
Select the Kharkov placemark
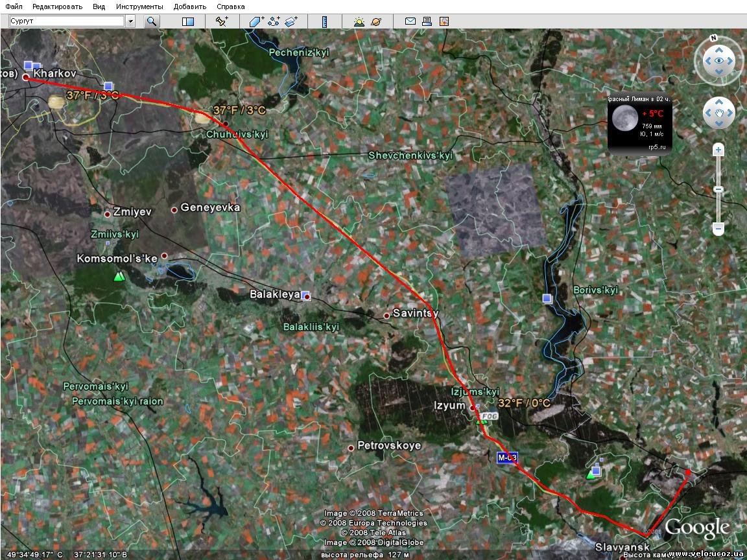[26, 77]
